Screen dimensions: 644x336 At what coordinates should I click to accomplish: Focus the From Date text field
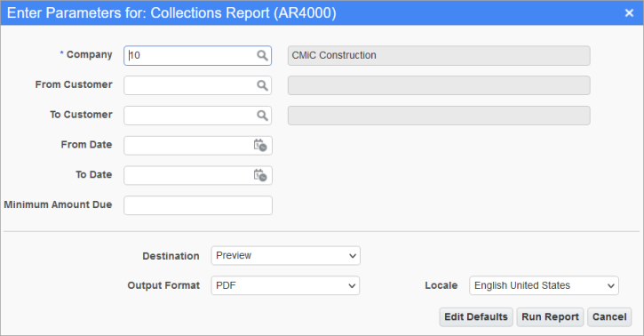[189, 146]
